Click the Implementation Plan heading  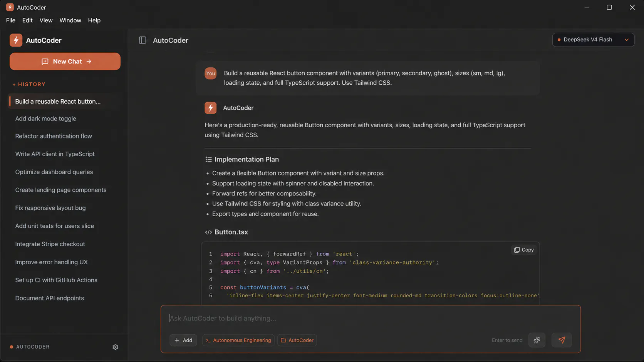tap(247, 159)
